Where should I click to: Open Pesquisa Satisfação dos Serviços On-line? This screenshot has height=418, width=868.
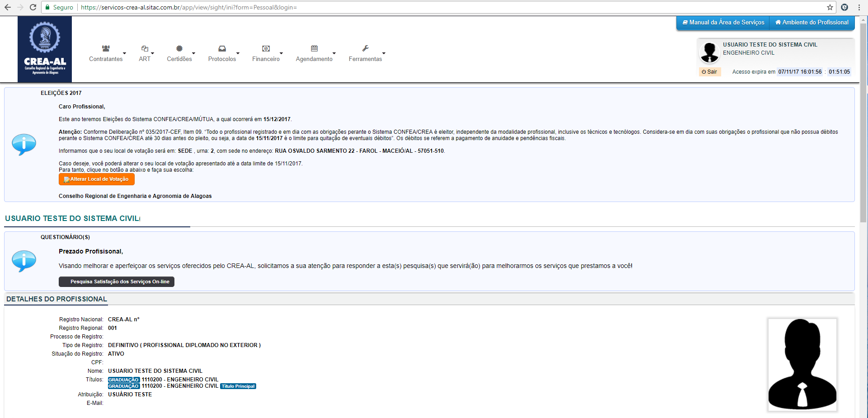(117, 282)
